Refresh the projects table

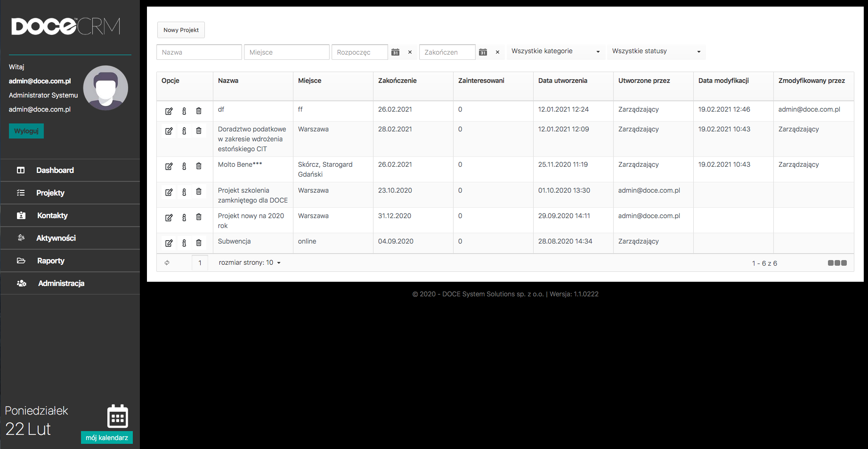[167, 263]
